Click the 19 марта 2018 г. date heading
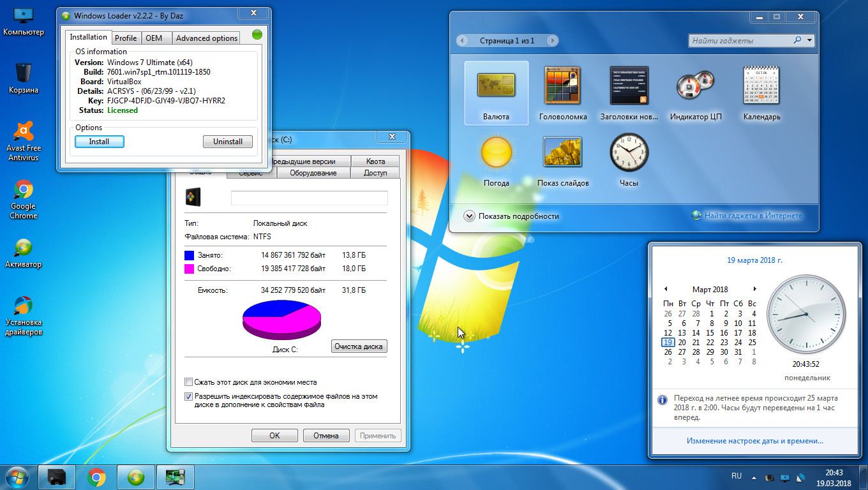 click(754, 260)
